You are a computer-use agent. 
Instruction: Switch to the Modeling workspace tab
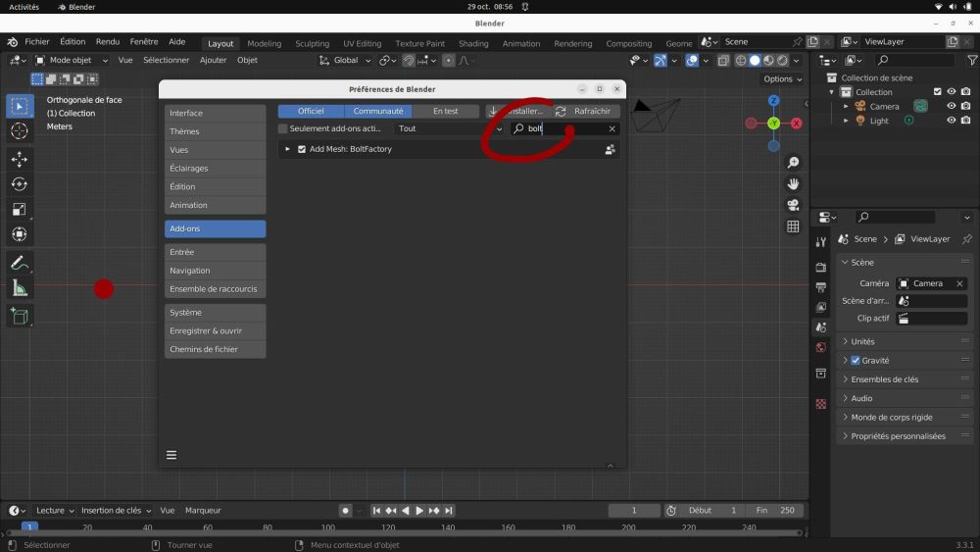264,44
